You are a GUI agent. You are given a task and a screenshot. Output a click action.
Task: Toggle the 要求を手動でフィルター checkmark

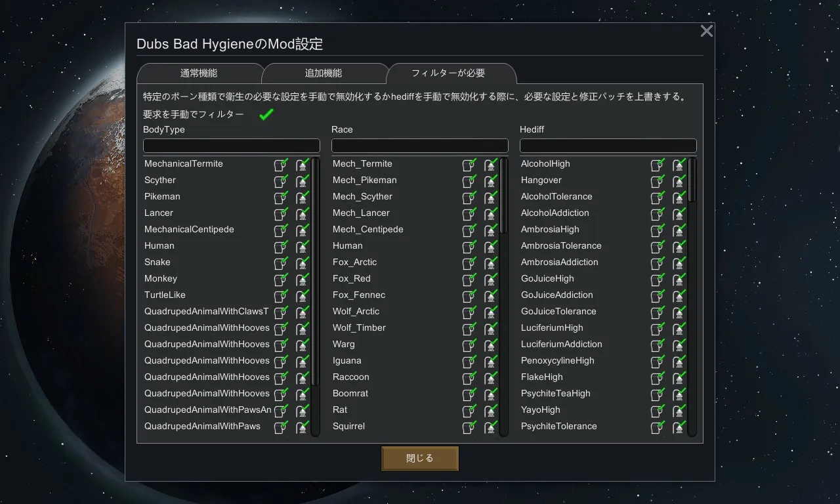(266, 115)
